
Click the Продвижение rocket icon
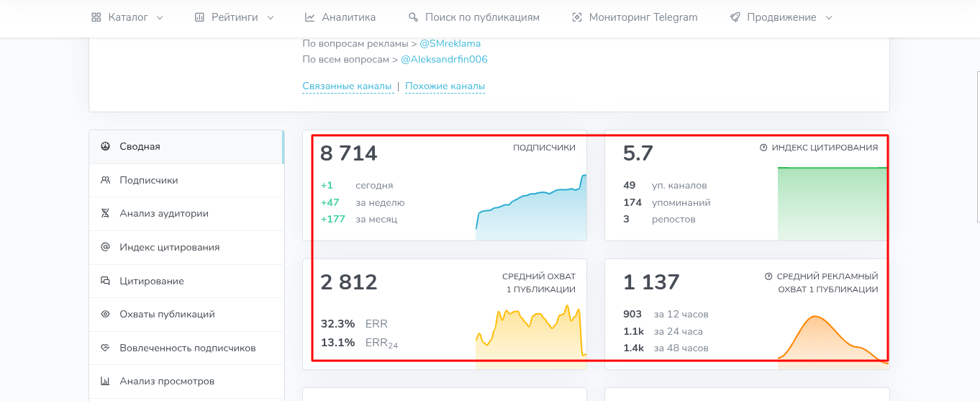[x=735, y=17]
